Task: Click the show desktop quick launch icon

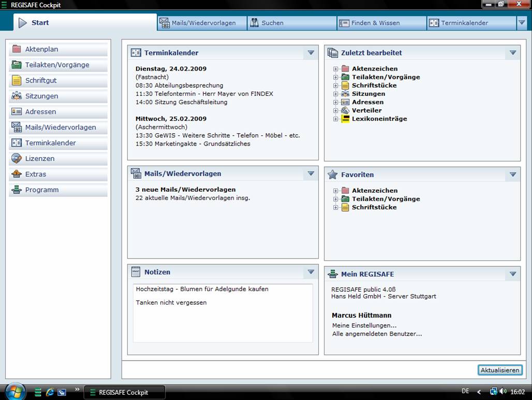Action: 62,392
